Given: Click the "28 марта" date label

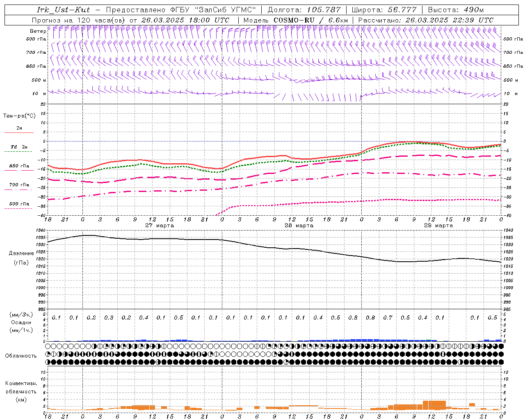Looking at the screenshot, I should coord(299,226).
